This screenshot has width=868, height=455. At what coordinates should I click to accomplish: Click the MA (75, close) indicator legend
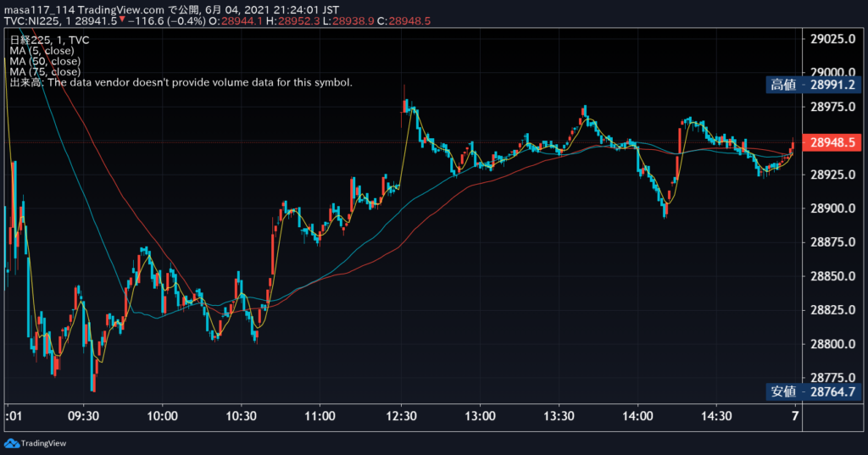[45, 71]
